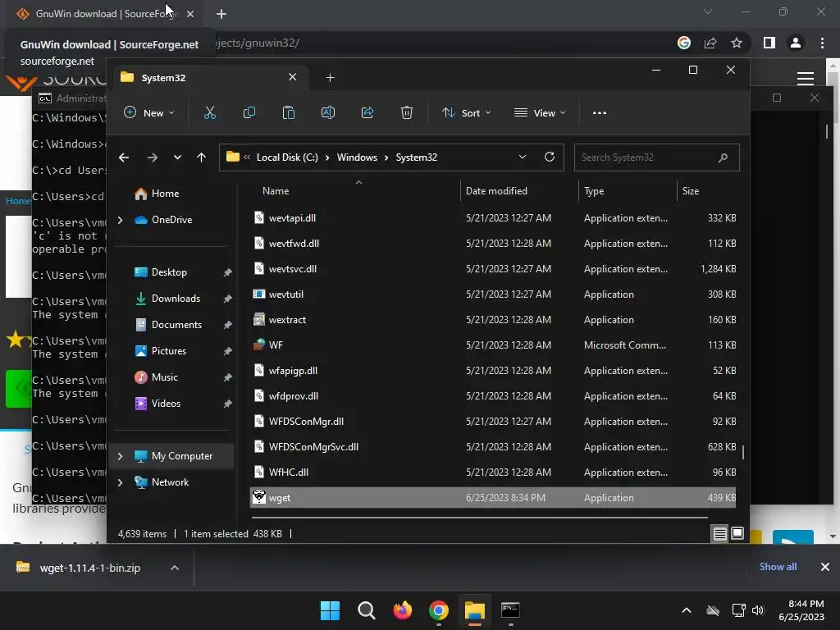Screen dimensions: 840x630
Task: Switch to Chrome from the taskbar
Action: [439, 610]
